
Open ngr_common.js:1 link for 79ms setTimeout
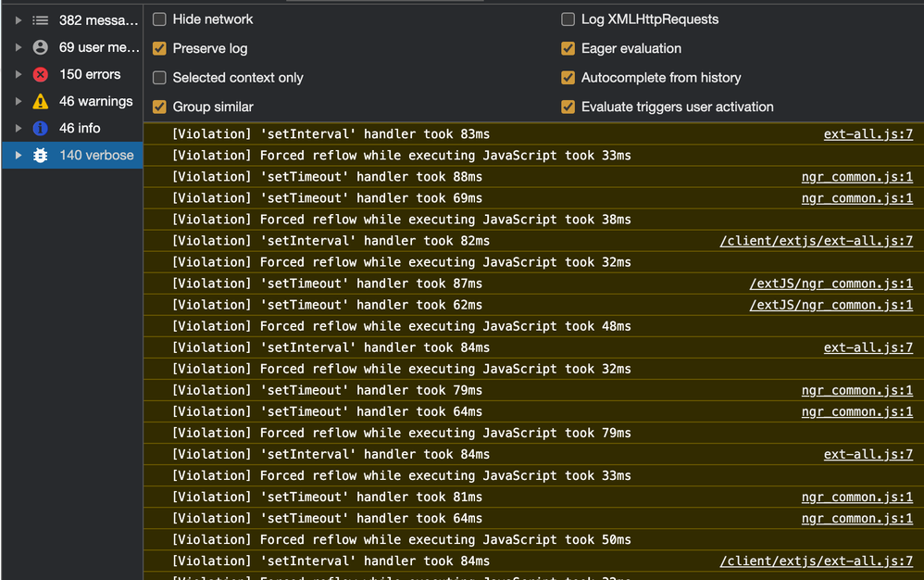(856, 390)
